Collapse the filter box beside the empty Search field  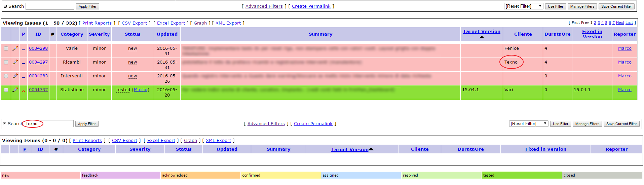point(5,6)
